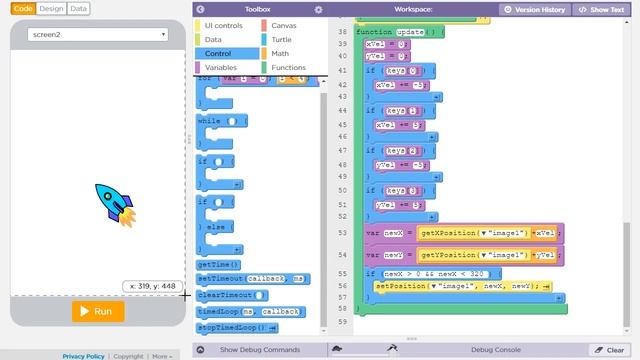Add else to newX condition if block
This screenshot has width=640, height=360.
(559, 299)
